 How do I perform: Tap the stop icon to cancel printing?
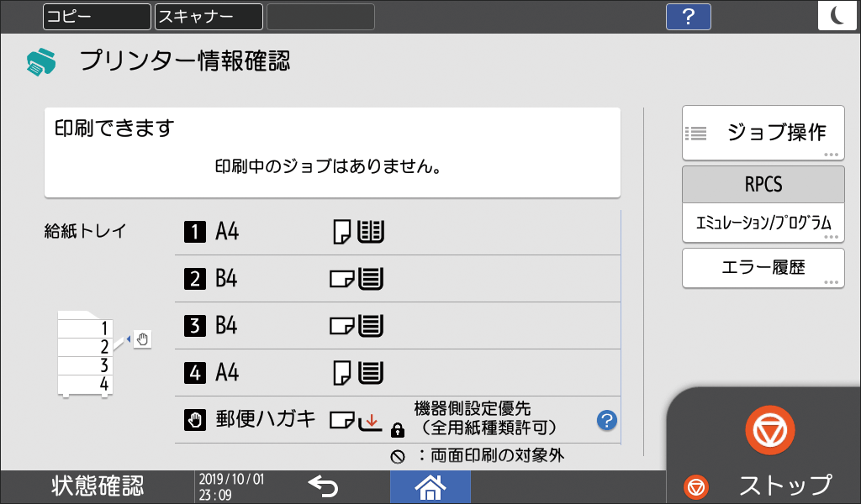[770, 429]
